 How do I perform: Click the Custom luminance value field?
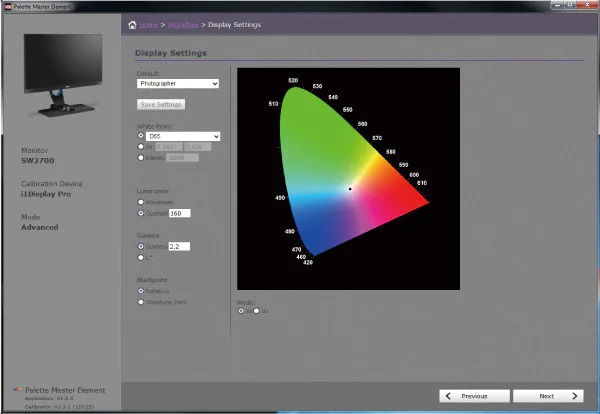point(180,213)
